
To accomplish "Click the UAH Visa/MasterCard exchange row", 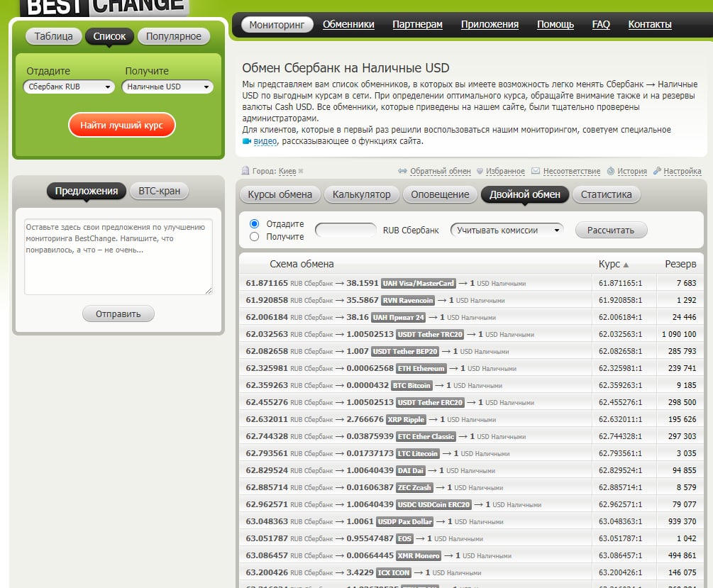I will 471,283.
